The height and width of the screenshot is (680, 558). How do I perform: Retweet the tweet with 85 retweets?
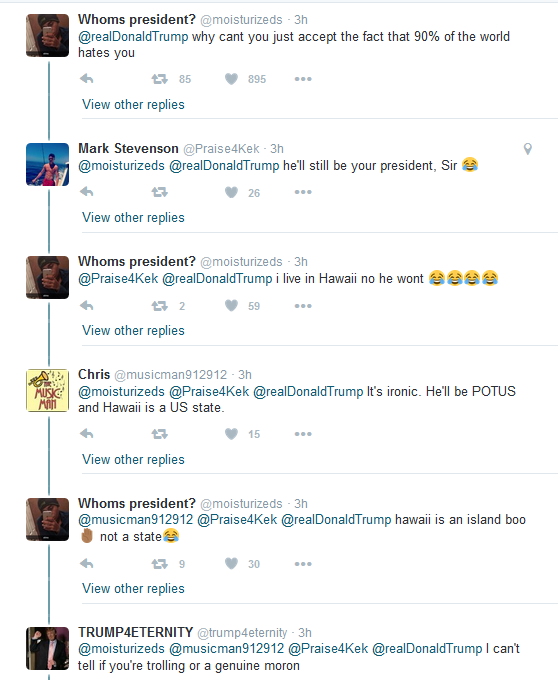tap(159, 79)
